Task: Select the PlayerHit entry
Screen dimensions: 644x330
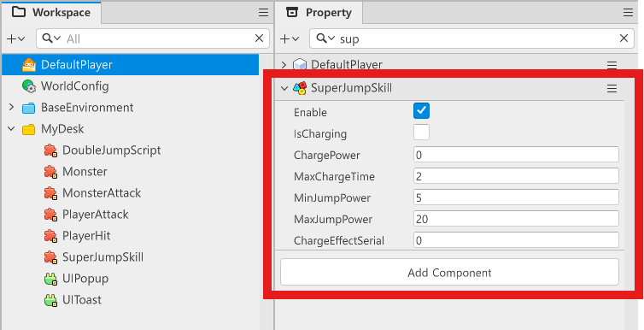Action: click(x=131, y=236)
